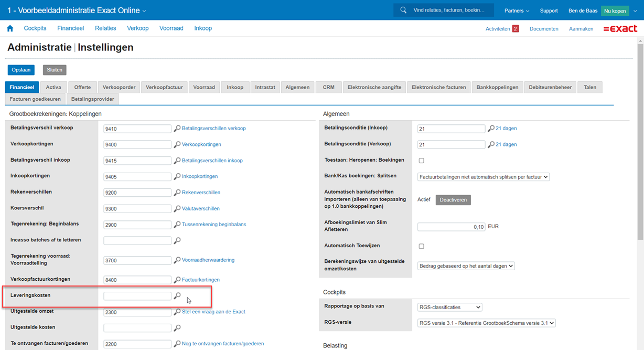Viewport: 644px width, 350px height.
Task: Open lookup for Betalingsverschil verkoop account
Action: (177, 129)
